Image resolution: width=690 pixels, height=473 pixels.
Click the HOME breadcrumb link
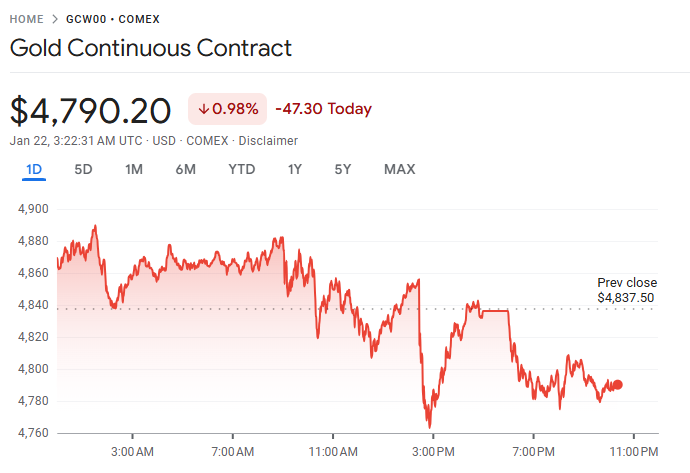(26, 19)
